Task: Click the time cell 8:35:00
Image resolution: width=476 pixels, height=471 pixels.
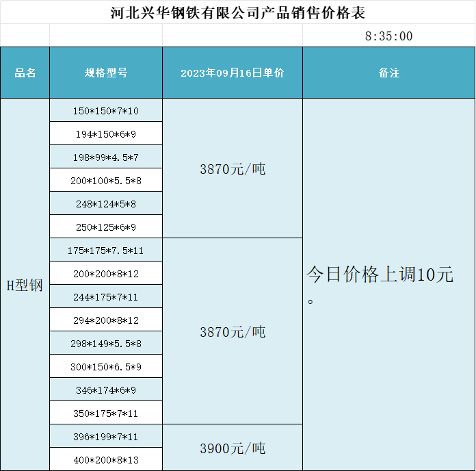Action: point(388,36)
